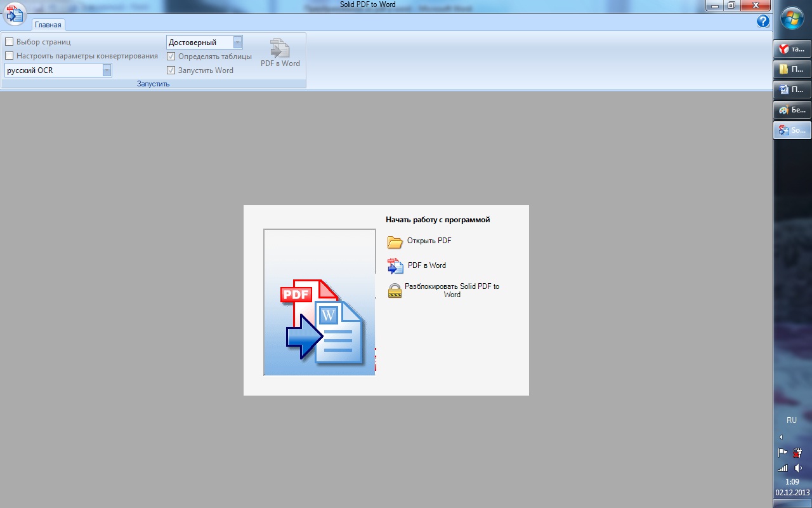Open Action Center flag icon
The height and width of the screenshot is (508, 812).
pos(783,453)
